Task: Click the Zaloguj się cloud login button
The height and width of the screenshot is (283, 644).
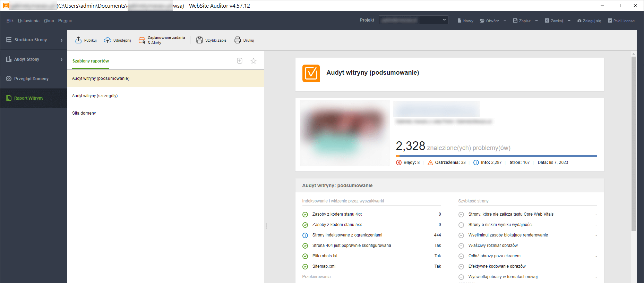Action: pos(589,21)
